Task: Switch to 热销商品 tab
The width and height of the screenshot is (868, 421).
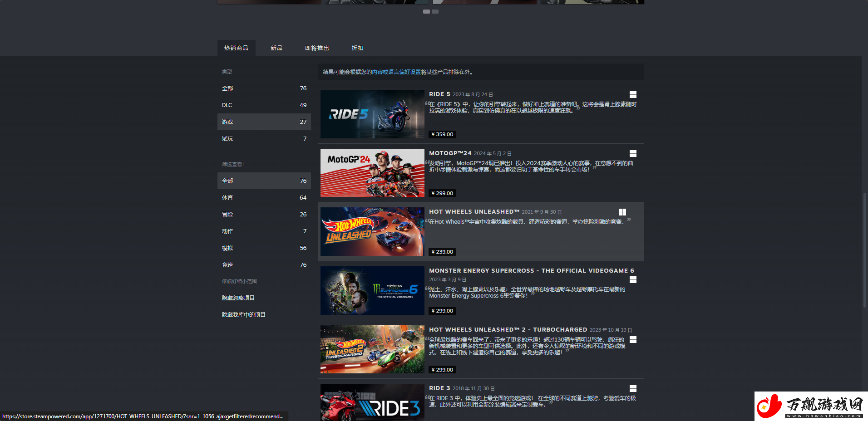Action: [236, 48]
